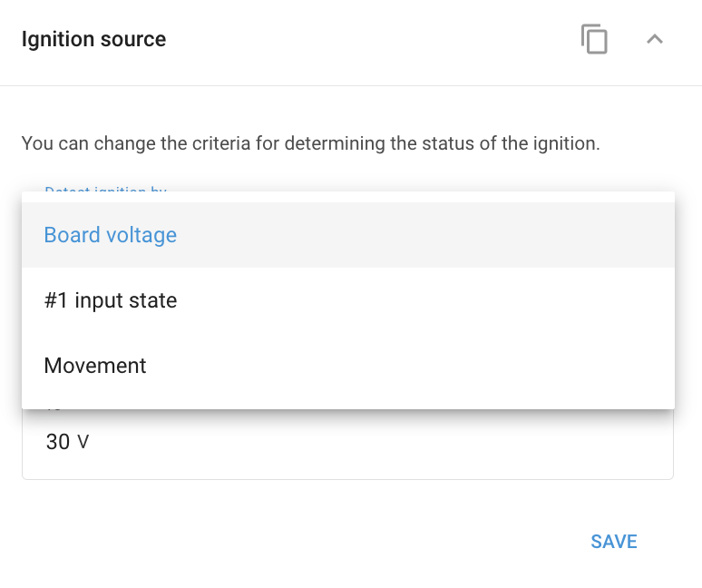Click the duplicate pages icon in header
The height and width of the screenshot is (588, 702).
(594, 39)
